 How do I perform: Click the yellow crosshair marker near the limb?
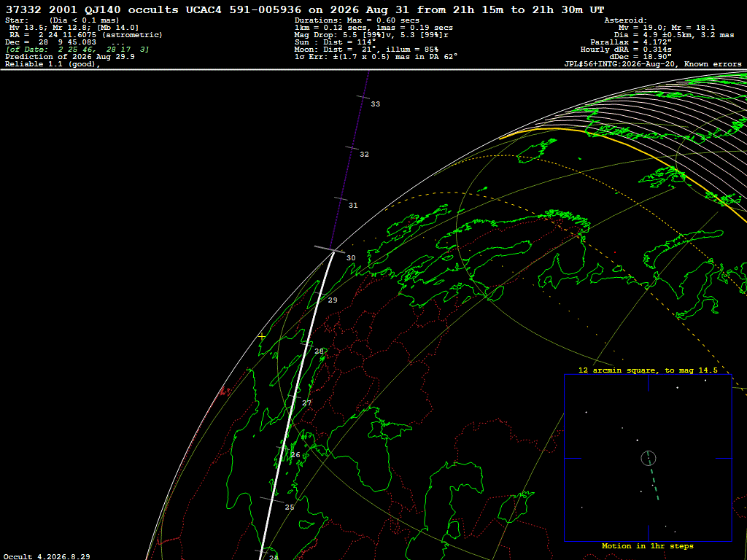(262, 336)
